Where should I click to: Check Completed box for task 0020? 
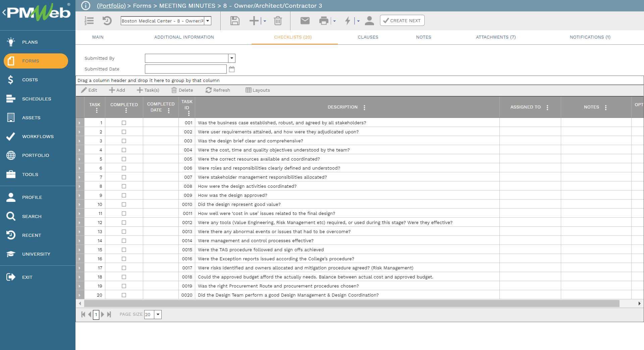pyautogui.click(x=124, y=295)
